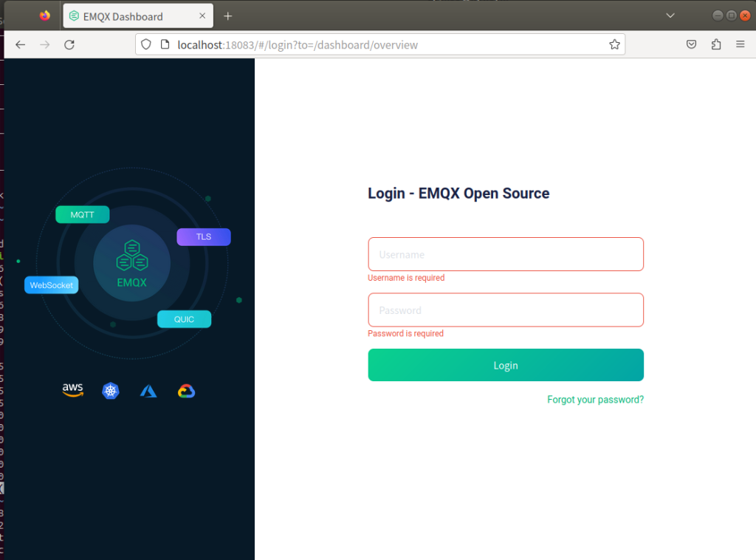Close the EMQX Dashboard tab
Viewport: 756px width, 560px height.
point(202,16)
